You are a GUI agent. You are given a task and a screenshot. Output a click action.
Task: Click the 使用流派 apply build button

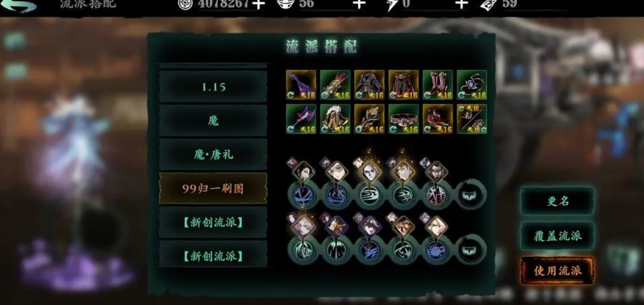click(558, 271)
